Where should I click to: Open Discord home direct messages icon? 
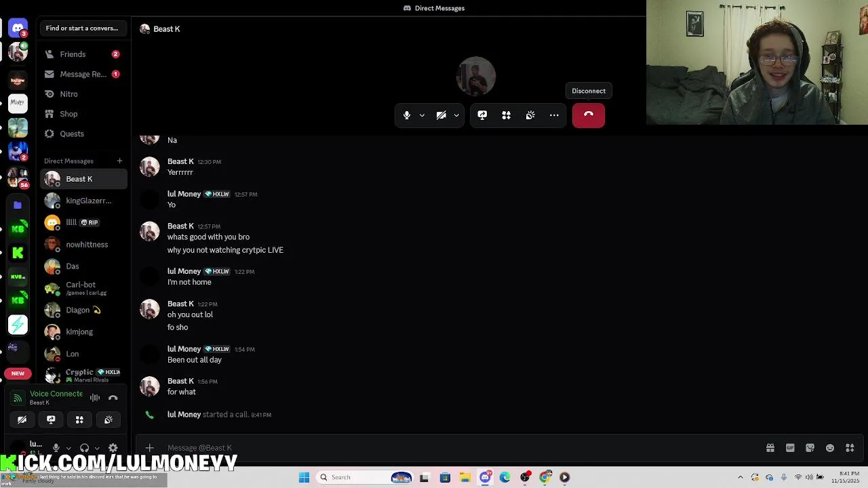coord(18,28)
